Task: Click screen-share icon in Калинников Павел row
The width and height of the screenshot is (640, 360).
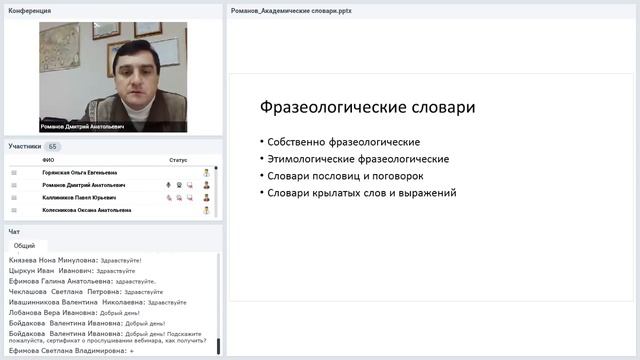Action: click(x=190, y=198)
